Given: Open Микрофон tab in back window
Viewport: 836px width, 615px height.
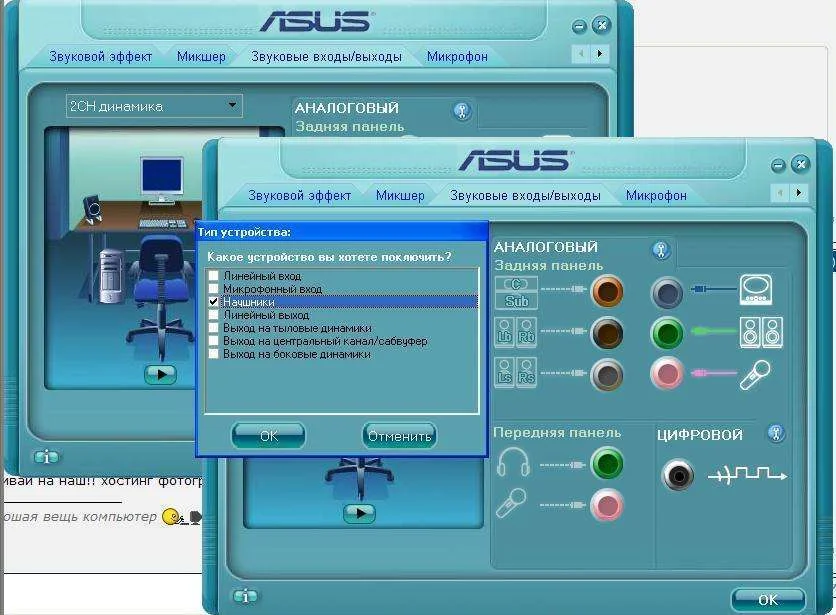Looking at the screenshot, I should tap(457, 56).
